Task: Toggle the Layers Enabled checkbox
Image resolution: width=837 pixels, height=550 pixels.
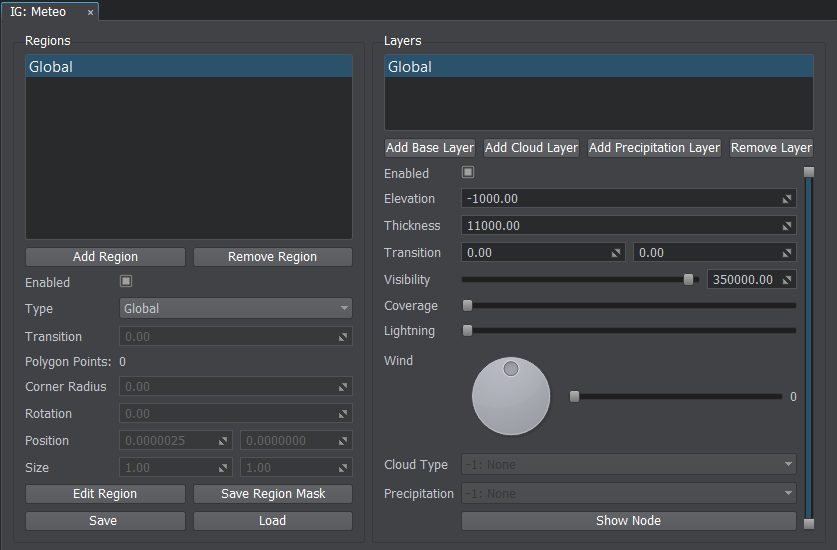Action: tap(467, 173)
